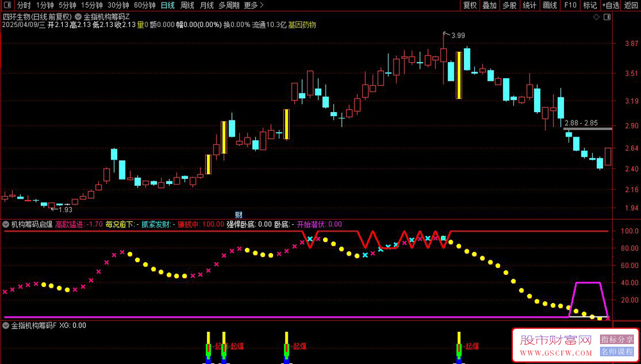Expand the 金指机构筹码Z main indicator dropdown
Image resolution: width=641 pixels, height=364 pixels.
pos(79,17)
